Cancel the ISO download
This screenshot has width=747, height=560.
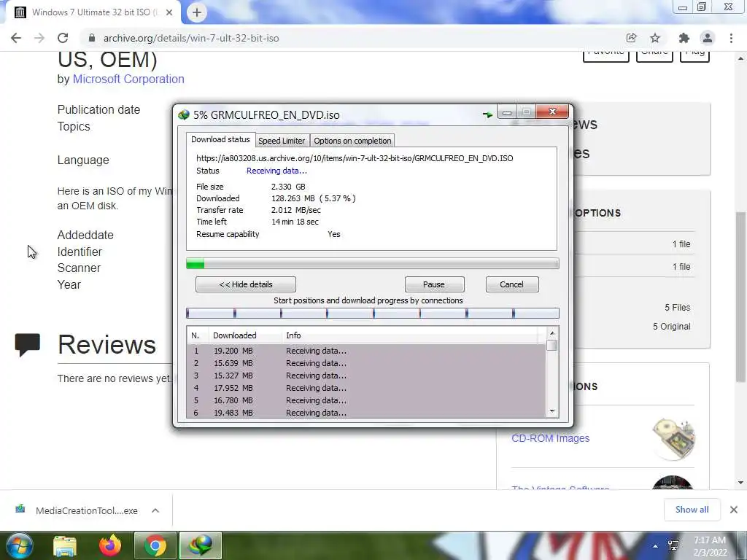[511, 284]
